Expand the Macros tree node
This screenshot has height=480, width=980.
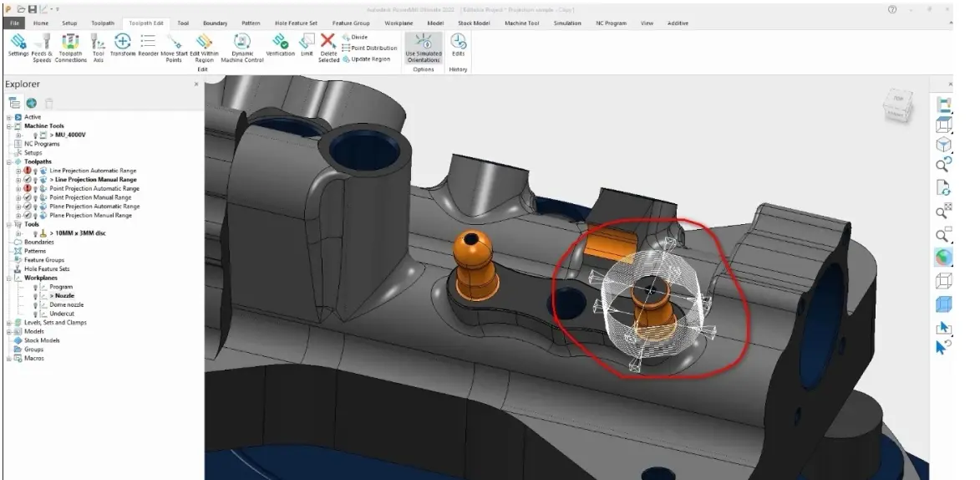pos(9,359)
